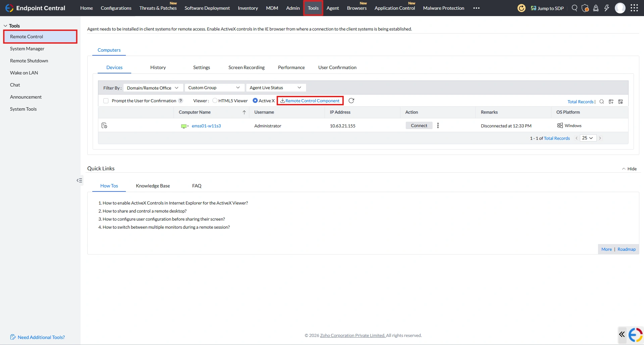Open the Settings tab

(x=202, y=67)
